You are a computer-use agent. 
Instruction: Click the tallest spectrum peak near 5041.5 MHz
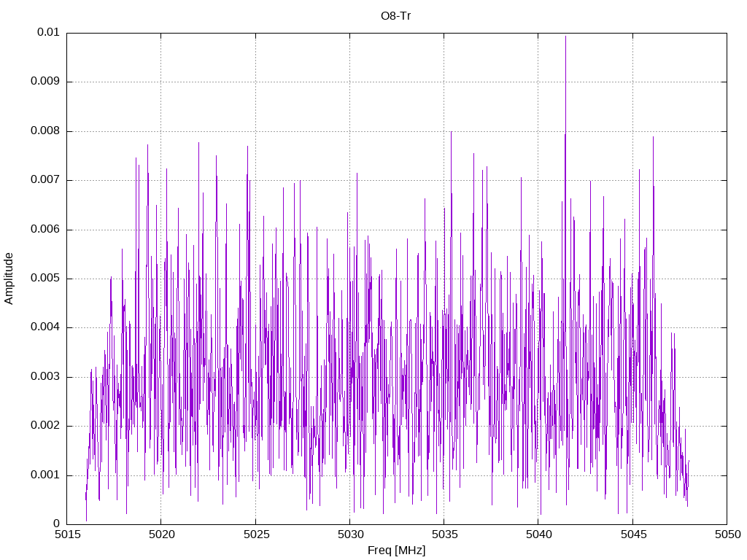(x=565, y=37)
